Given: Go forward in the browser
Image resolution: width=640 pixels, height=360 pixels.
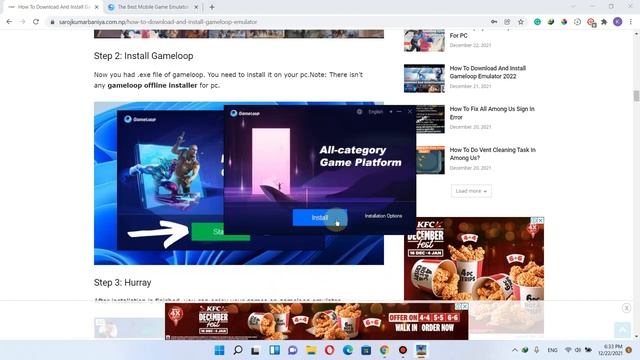Looking at the screenshot, I should click(x=22, y=22).
